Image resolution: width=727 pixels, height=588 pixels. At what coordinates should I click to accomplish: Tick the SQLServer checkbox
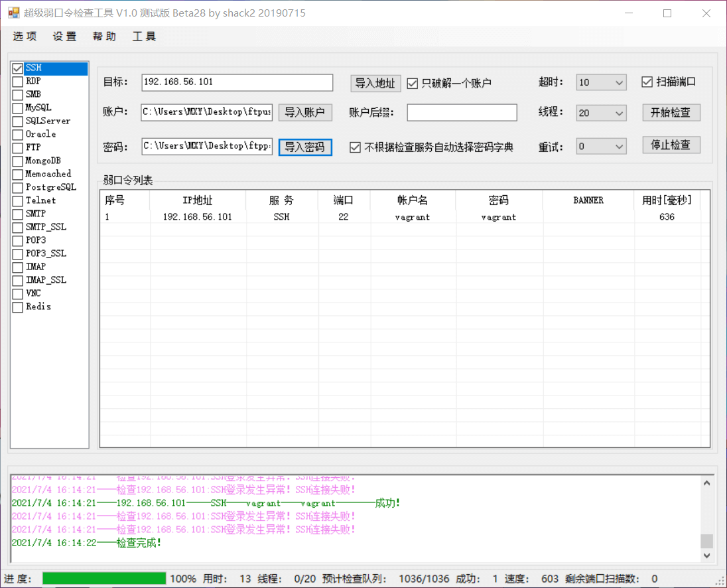[x=18, y=121]
